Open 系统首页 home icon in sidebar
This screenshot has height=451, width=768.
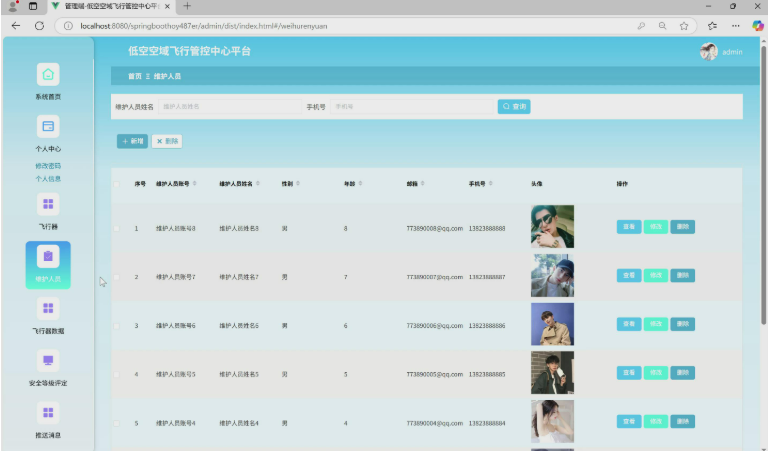tap(48, 74)
